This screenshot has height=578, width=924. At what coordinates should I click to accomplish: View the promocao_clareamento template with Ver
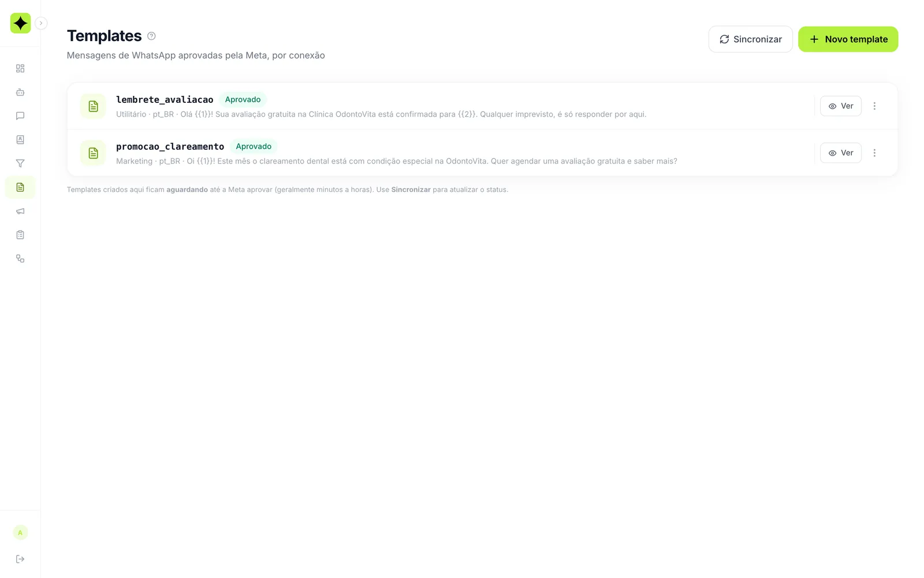coord(840,153)
